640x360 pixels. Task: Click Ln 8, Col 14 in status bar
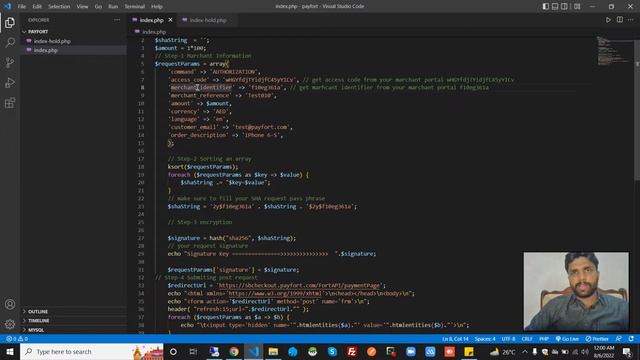(455, 339)
